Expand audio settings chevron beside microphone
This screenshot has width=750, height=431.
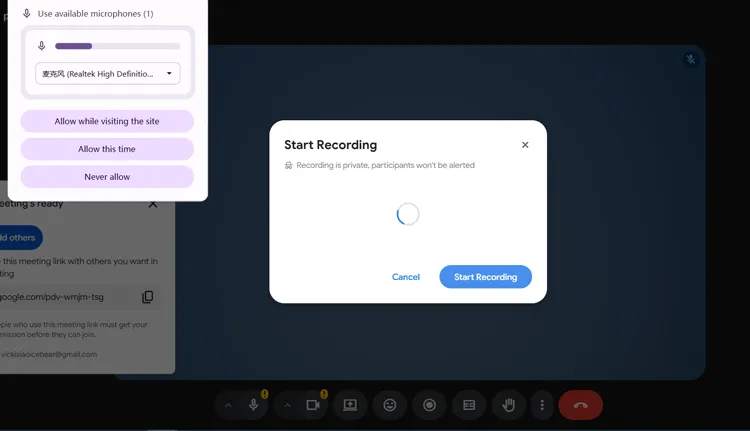[228, 405]
